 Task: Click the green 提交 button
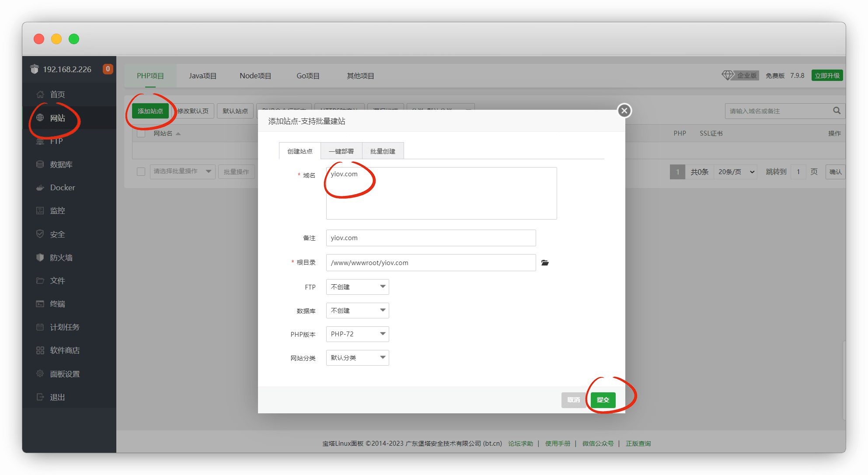pyautogui.click(x=603, y=400)
